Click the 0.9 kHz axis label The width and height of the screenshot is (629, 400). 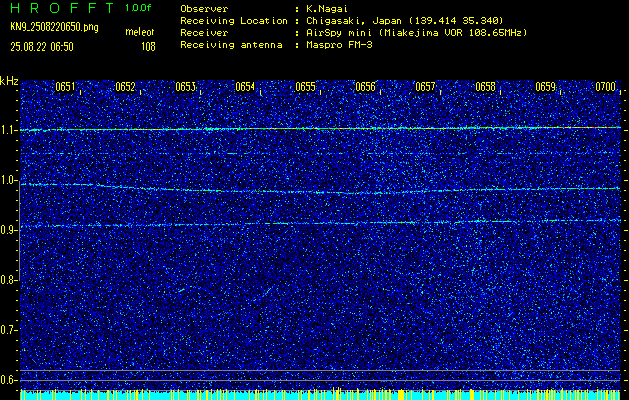click(x=7, y=230)
